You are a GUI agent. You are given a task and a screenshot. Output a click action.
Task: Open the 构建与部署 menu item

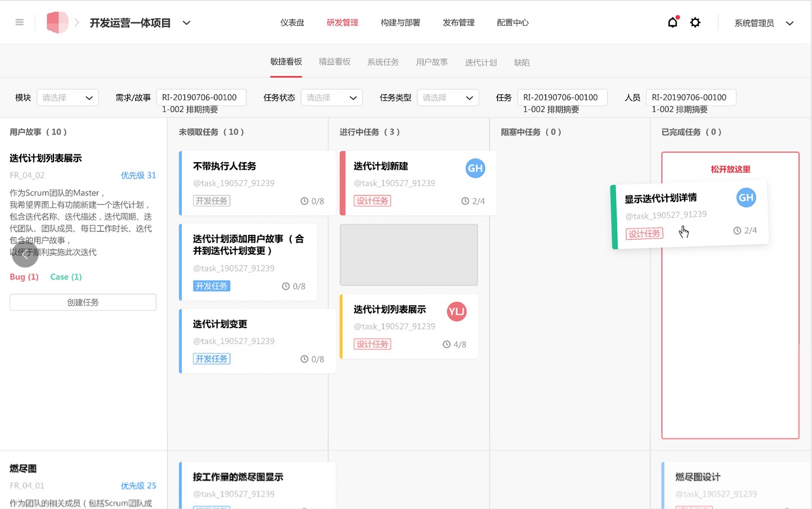400,22
